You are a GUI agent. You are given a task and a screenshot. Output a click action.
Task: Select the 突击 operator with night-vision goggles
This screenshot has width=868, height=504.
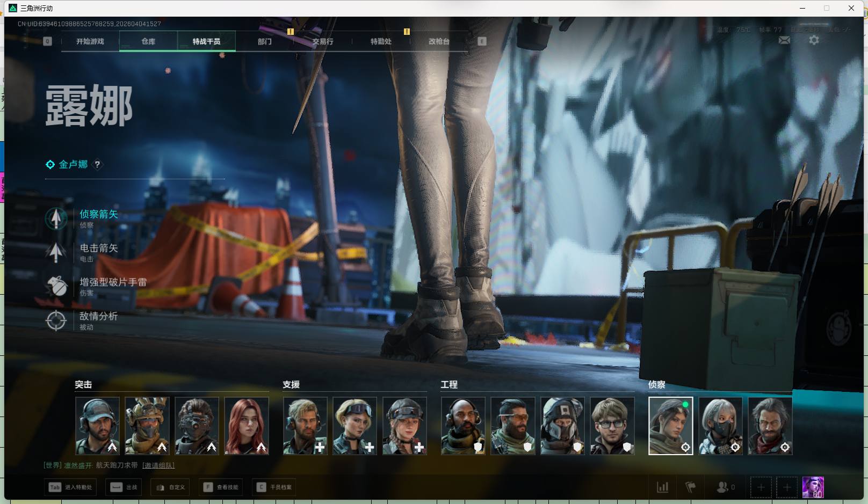tap(197, 426)
